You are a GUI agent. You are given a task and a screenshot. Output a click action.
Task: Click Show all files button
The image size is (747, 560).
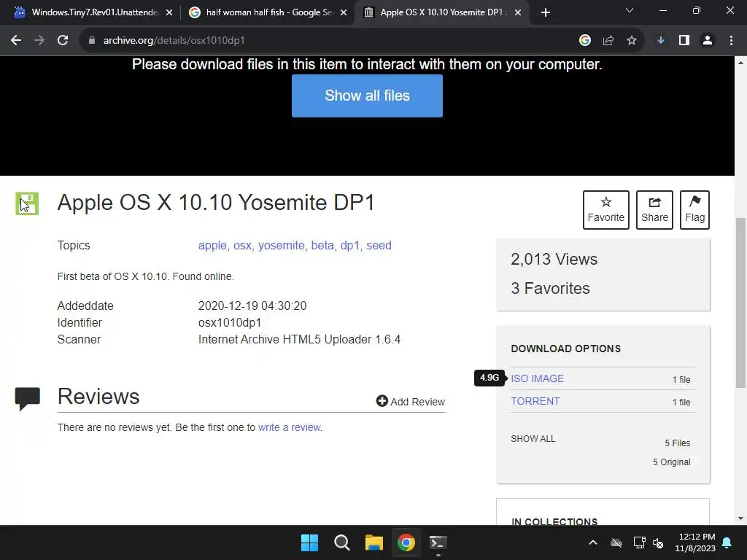click(367, 96)
